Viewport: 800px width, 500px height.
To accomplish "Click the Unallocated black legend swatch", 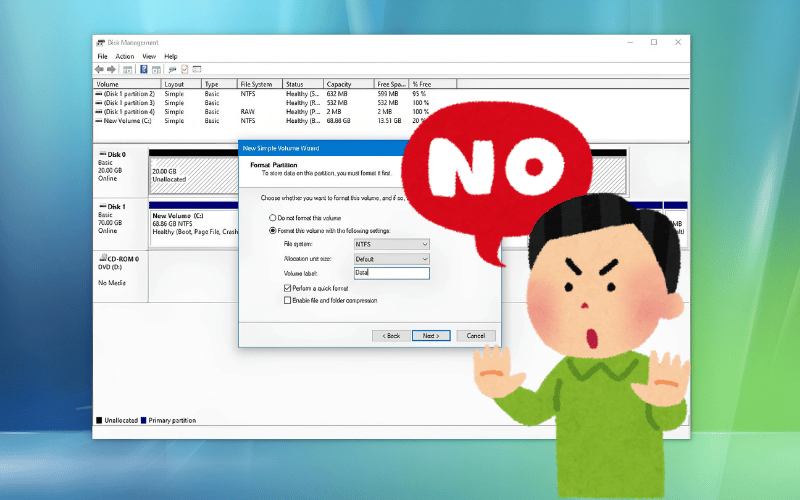I will [x=99, y=420].
